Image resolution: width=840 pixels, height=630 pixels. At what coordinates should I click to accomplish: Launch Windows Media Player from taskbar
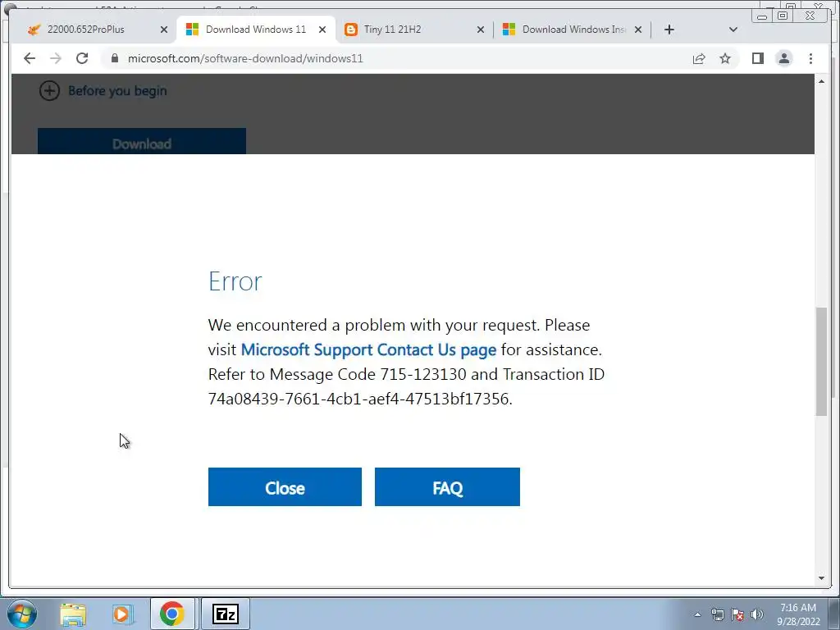123,614
